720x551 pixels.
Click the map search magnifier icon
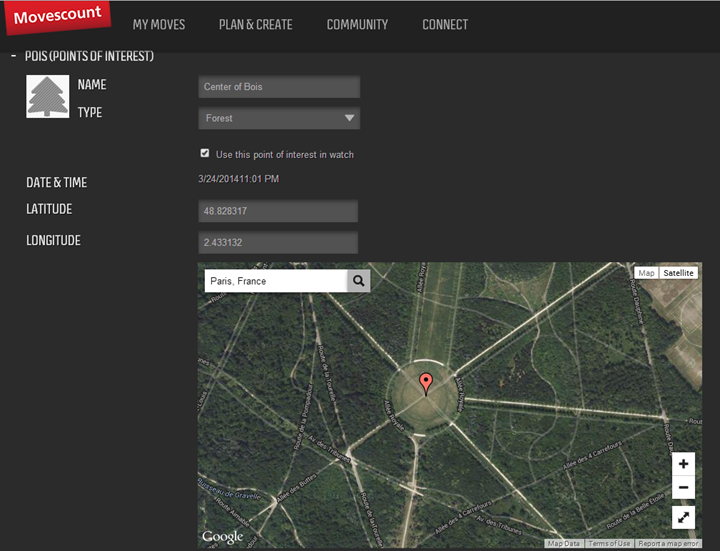point(359,281)
